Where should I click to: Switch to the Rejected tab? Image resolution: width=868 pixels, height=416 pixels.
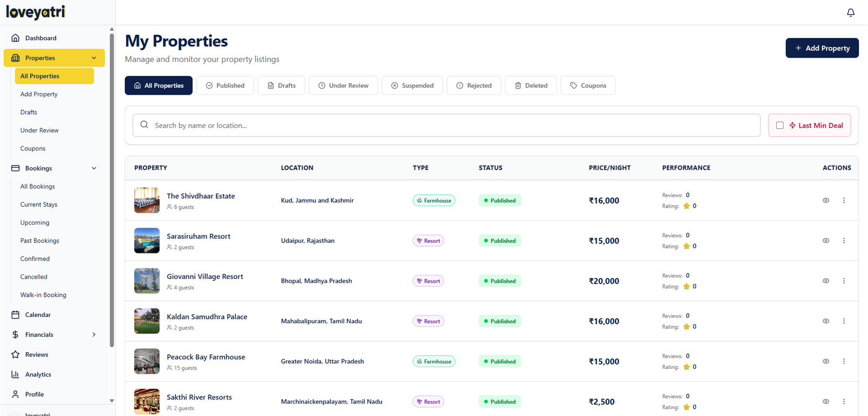point(474,85)
